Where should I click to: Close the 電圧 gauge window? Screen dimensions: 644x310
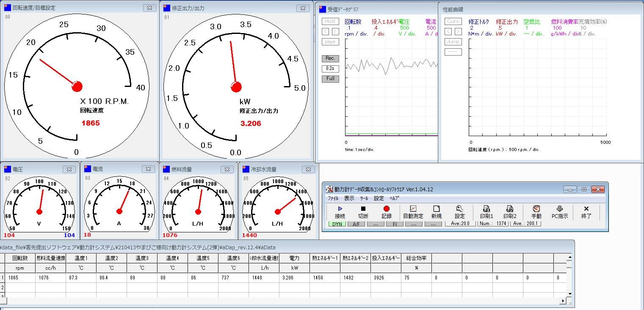tap(69, 169)
